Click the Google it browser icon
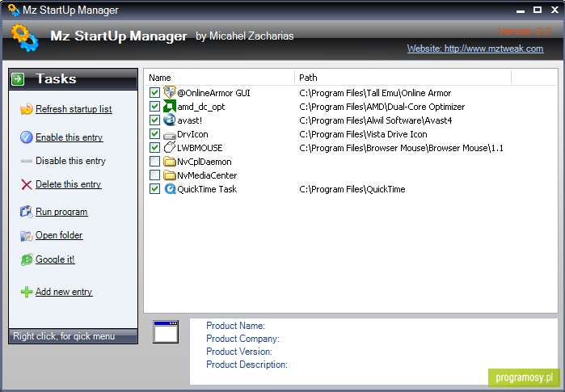 [x=27, y=259]
